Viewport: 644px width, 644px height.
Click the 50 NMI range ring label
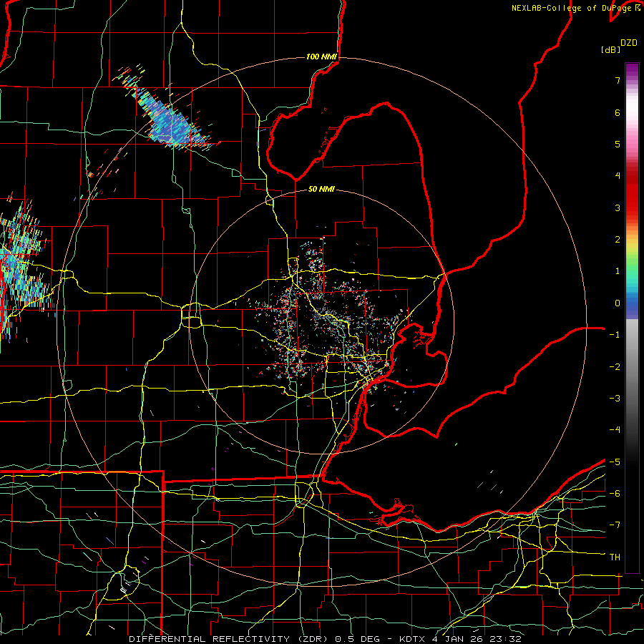coord(321,189)
